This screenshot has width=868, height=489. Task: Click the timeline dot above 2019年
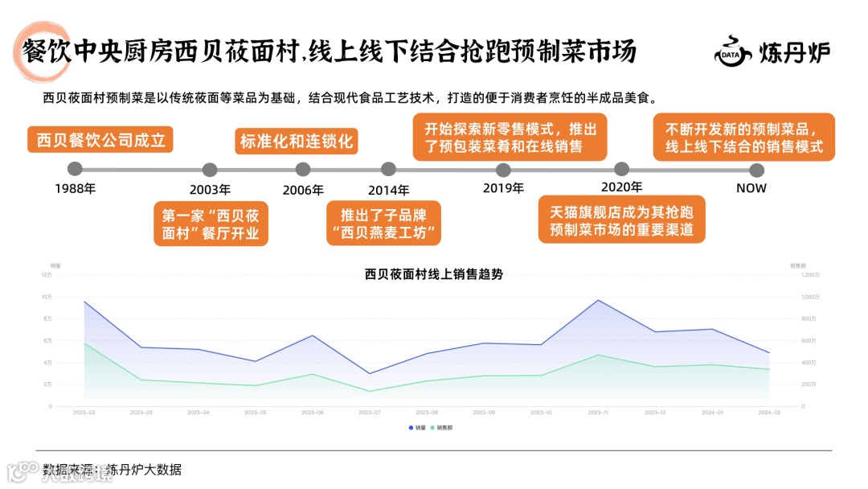[x=503, y=170]
